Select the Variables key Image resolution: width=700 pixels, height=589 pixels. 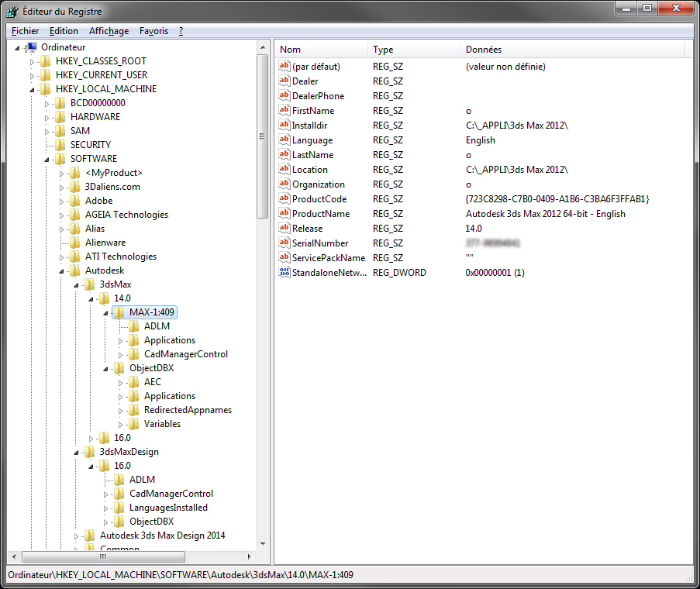(x=163, y=424)
